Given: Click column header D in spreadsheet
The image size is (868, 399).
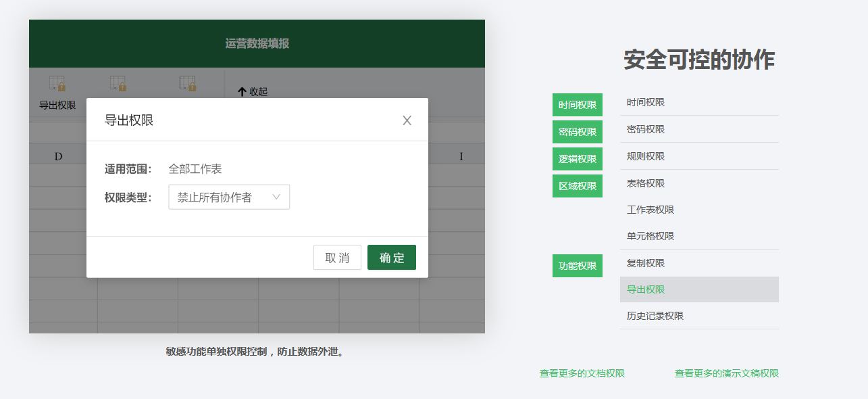Looking at the screenshot, I should coord(58,156).
